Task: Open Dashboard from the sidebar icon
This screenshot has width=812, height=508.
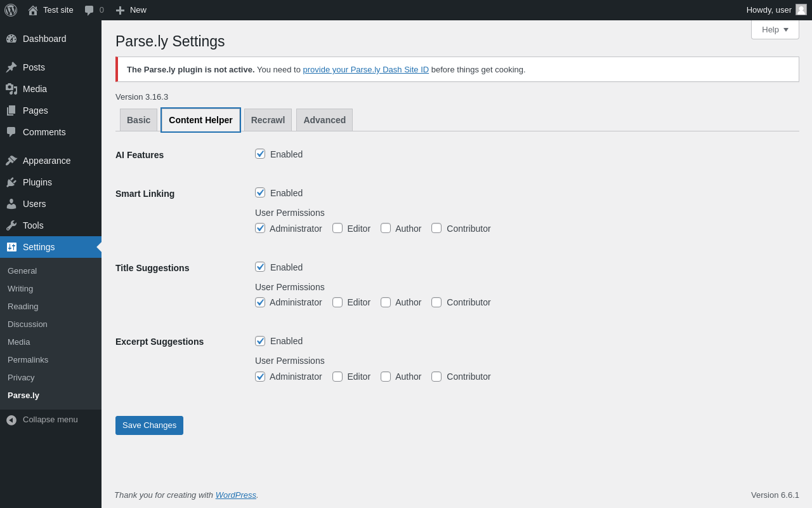Action: [x=11, y=39]
